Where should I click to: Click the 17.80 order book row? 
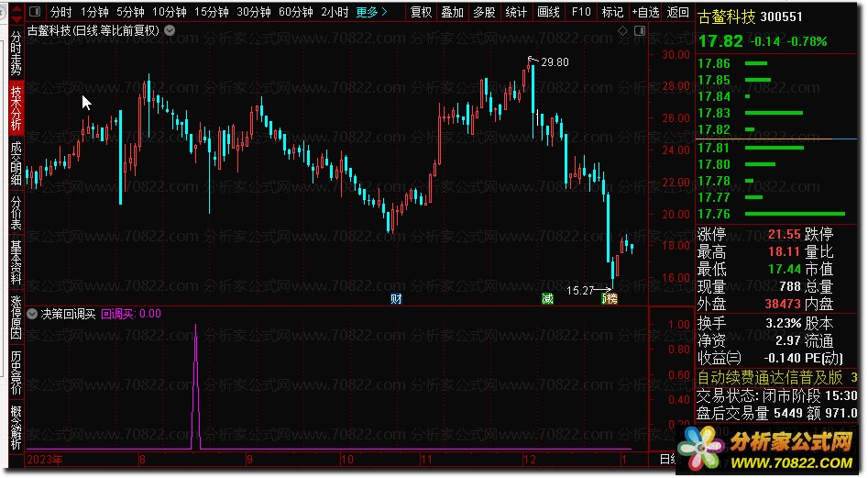click(x=776, y=164)
